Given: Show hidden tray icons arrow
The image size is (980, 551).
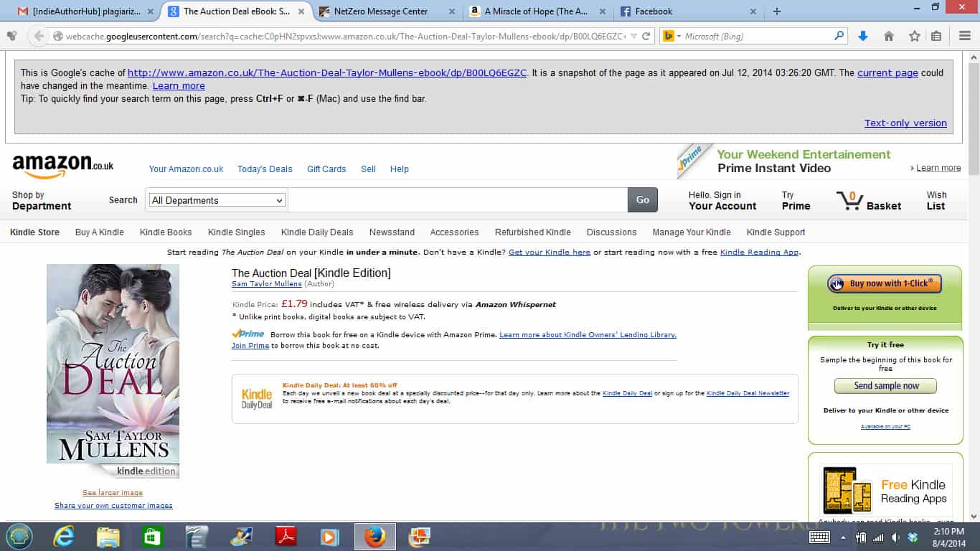Looking at the screenshot, I should 843,537.
